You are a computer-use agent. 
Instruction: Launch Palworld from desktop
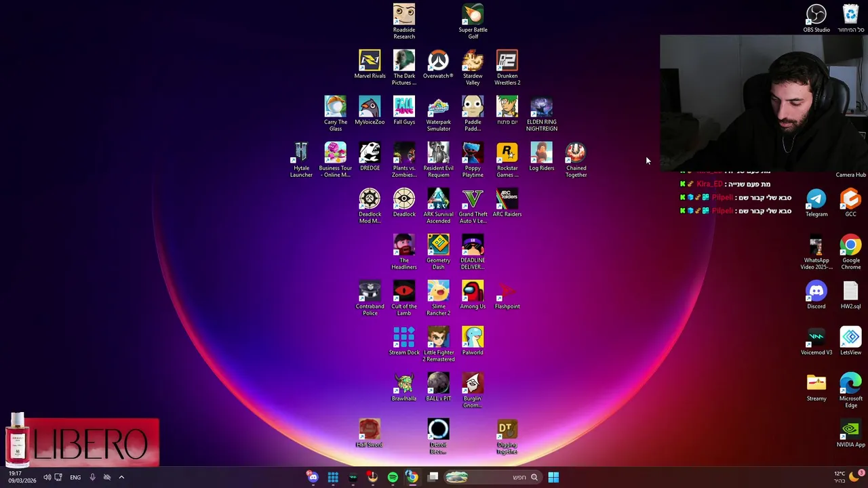click(473, 341)
